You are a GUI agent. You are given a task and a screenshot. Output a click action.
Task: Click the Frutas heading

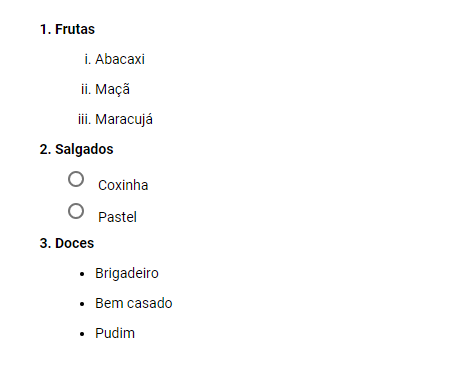(75, 29)
